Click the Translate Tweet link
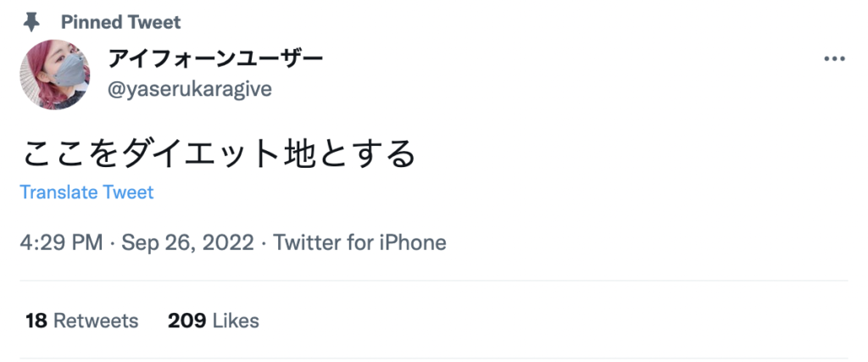 (86, 192)
